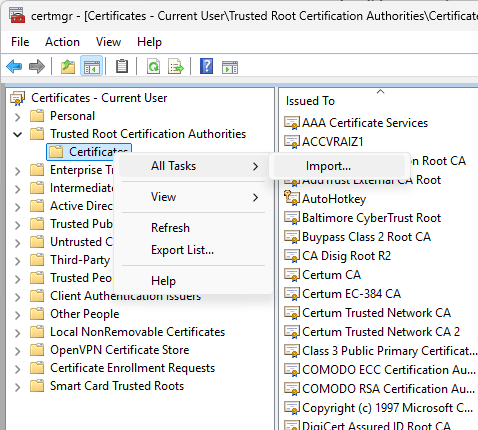Image resolution: width=478 pixels, height=430 pixels.
Task: Select Certificate Enrollment Requests tree item
Action: click(132, 368)
